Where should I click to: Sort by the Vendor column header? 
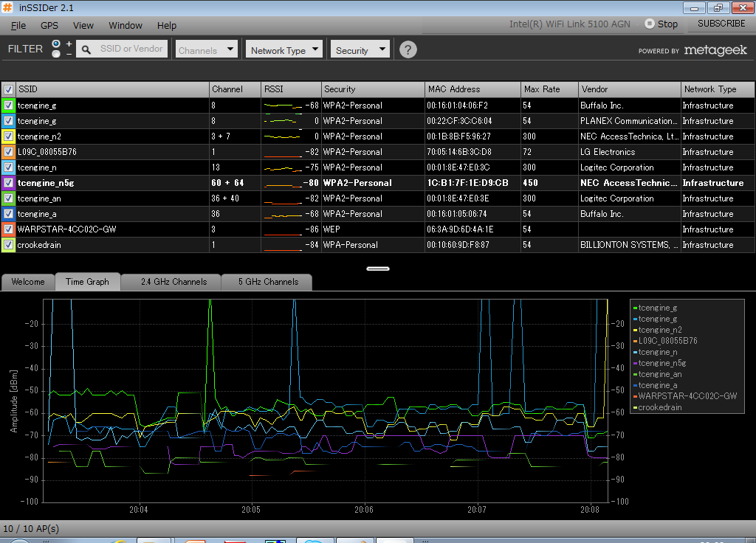(630, 89)
